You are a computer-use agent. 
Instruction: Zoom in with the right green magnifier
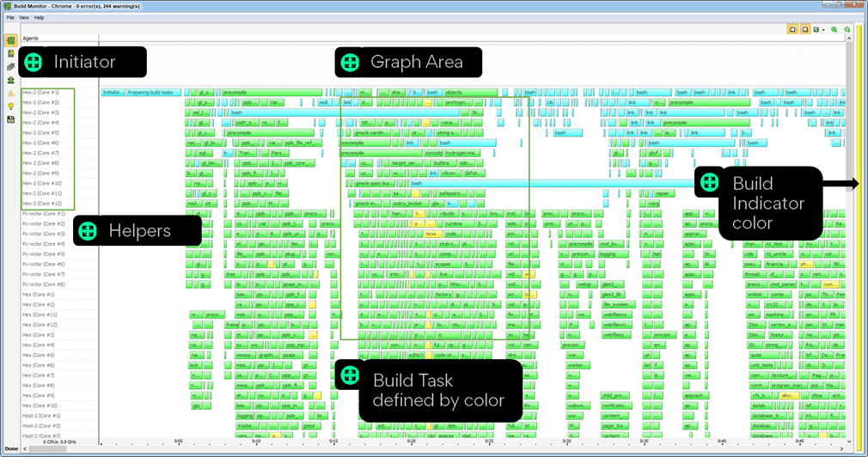[847, 29]
